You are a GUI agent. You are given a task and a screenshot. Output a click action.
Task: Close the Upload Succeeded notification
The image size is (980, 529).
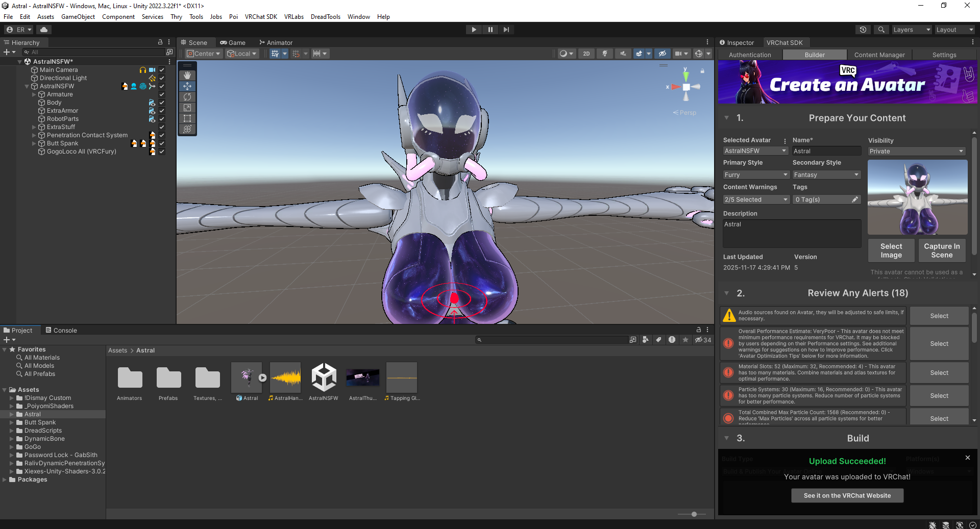point(968,458)
